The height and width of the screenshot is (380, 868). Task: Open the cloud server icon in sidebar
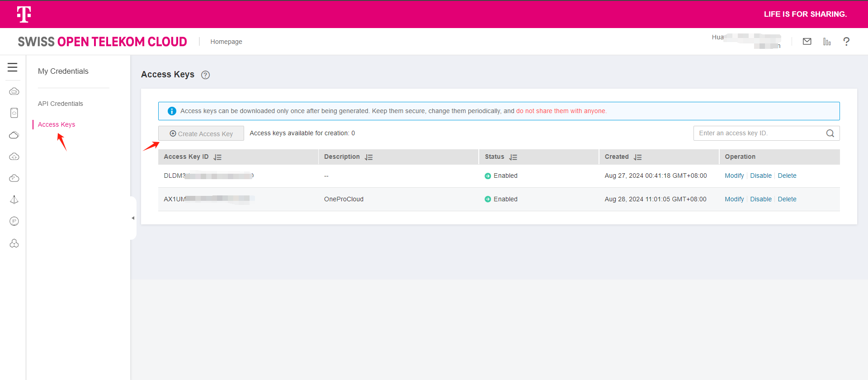click(14, 91)
